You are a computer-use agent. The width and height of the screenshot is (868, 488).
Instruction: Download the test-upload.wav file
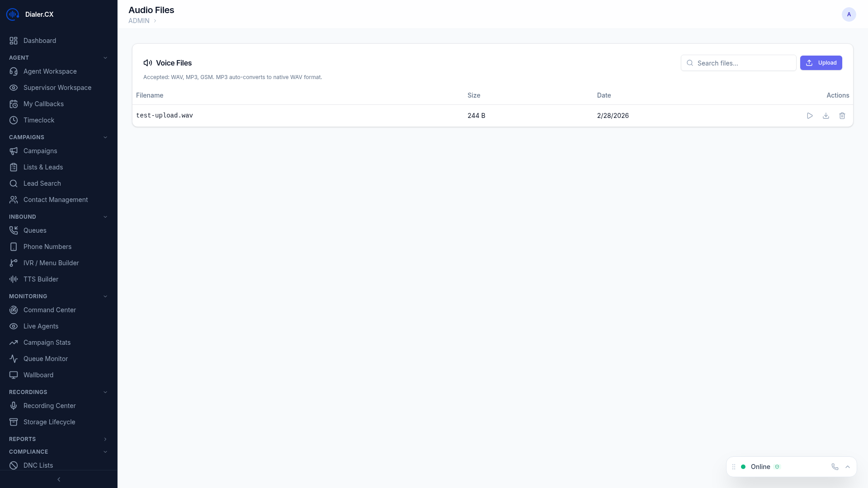point(826,116)
